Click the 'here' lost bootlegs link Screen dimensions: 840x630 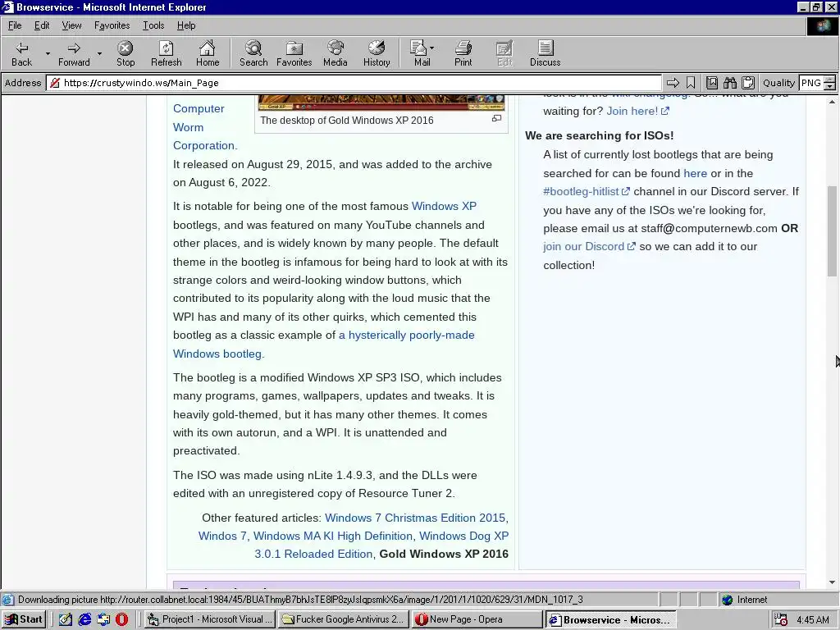695,173
